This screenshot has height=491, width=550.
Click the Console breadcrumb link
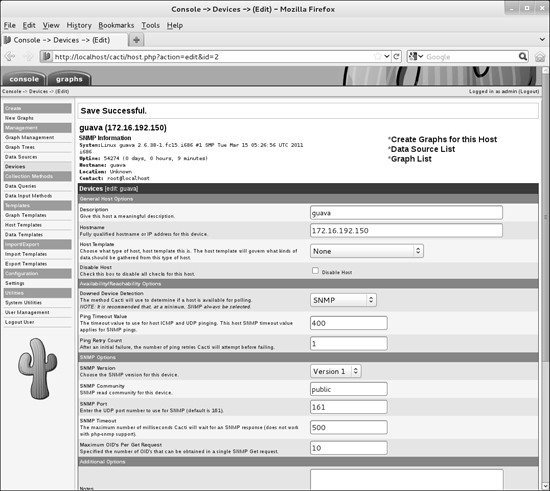[12, 92]
